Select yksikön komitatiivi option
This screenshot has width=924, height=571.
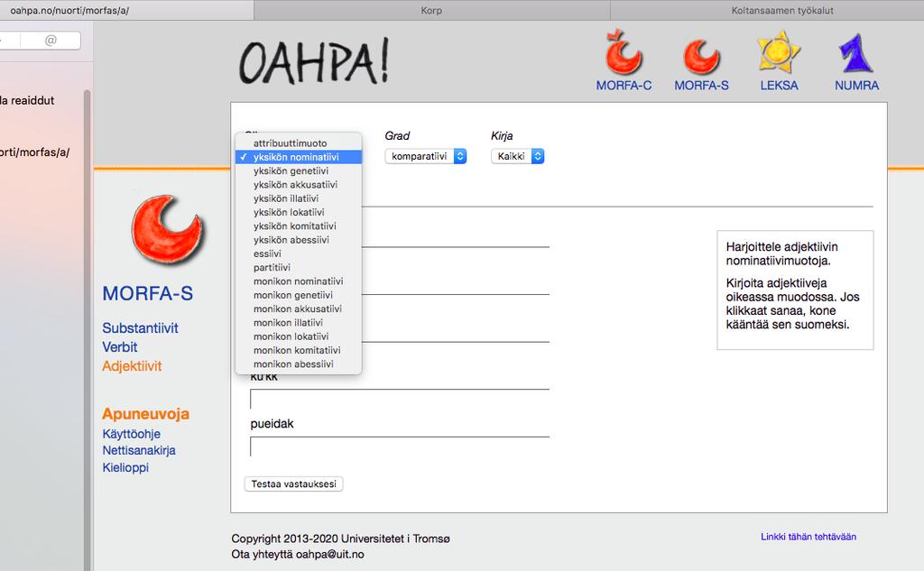pyautogui.click(x=298, y=226)
